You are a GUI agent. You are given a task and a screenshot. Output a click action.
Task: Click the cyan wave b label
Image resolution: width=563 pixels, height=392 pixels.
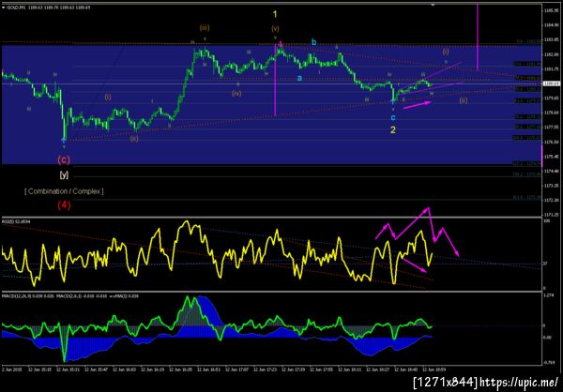tap(313, 42)
